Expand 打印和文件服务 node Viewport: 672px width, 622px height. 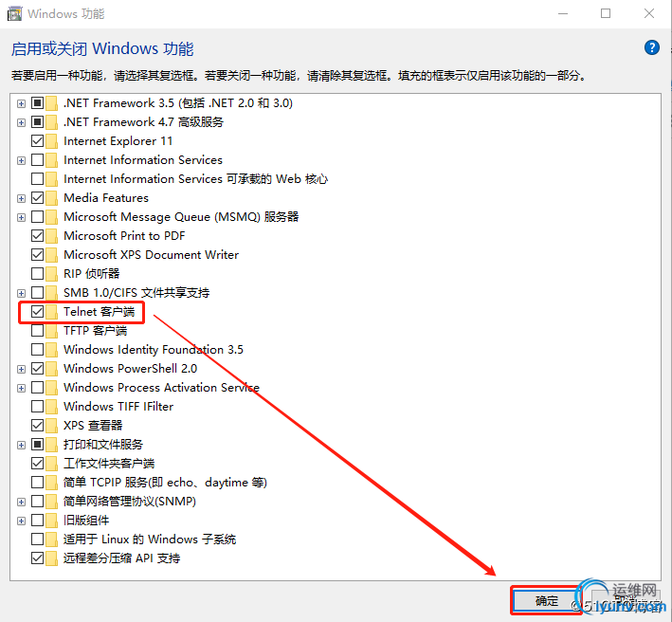21,445
